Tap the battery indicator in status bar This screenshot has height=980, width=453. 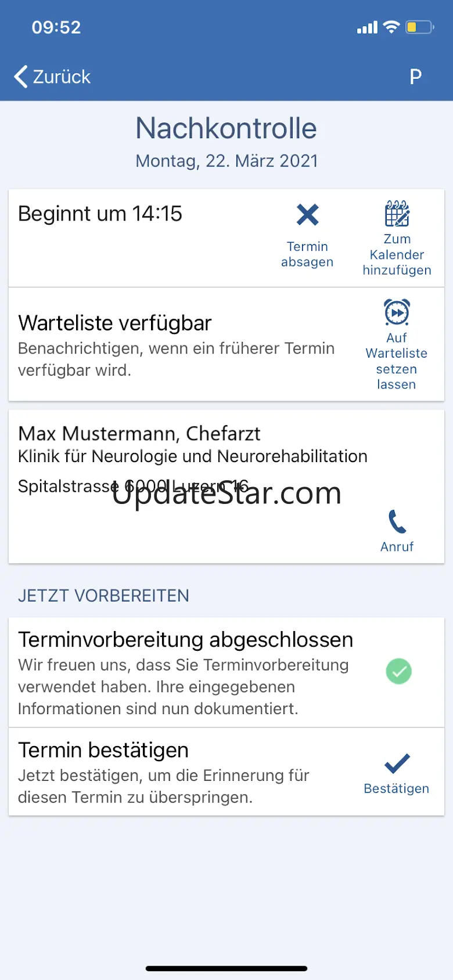pos(419,27)
